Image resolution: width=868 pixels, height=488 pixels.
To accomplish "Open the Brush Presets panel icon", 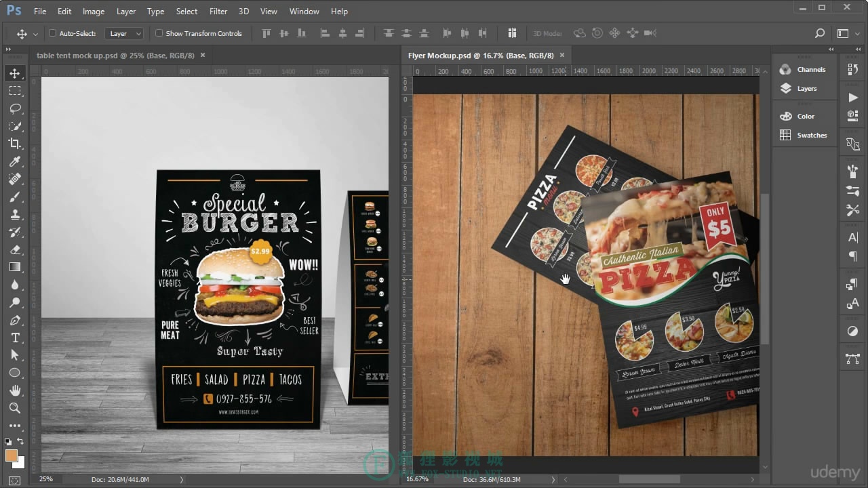I will coord(853,191).
